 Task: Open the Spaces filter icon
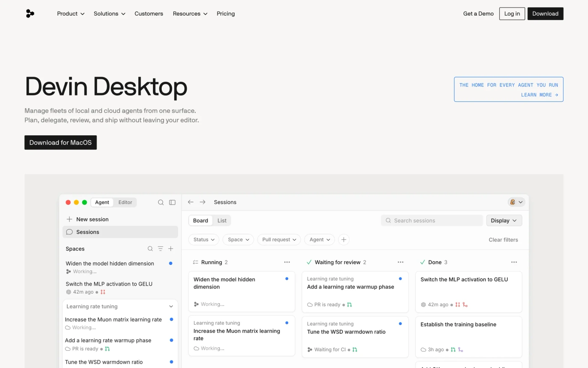click(160, 249)
